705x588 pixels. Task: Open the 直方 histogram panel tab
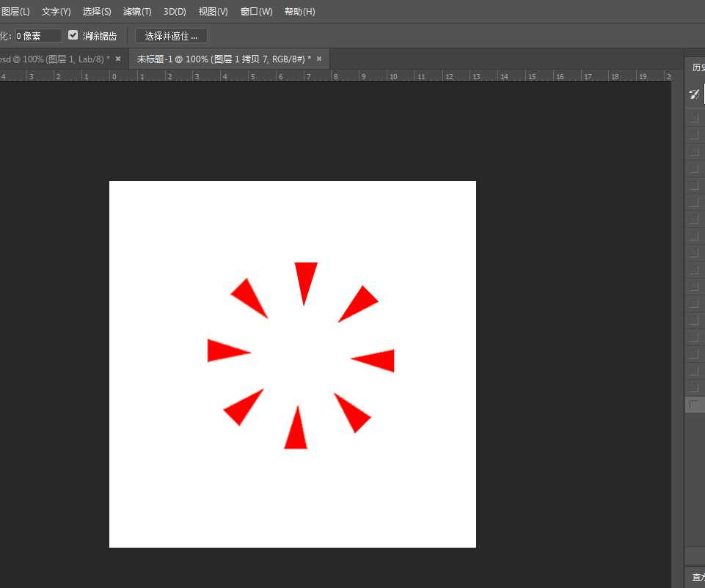coord(697,578)
